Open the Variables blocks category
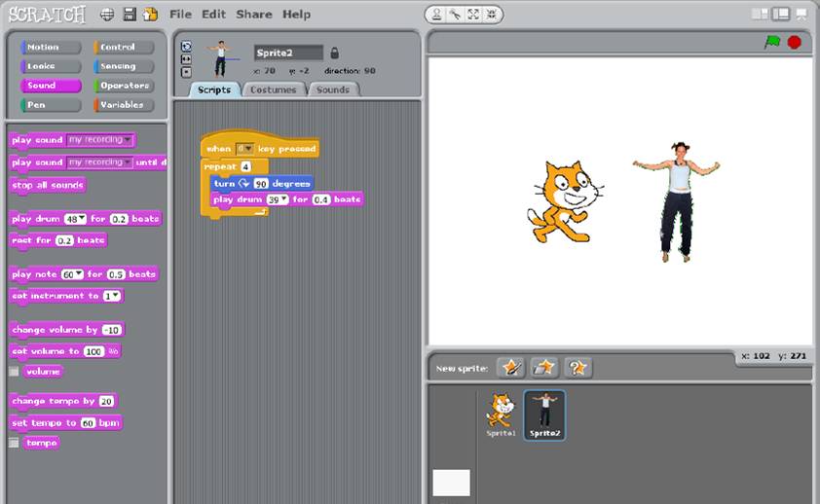820x504 pixels. [x=124, y=105]
